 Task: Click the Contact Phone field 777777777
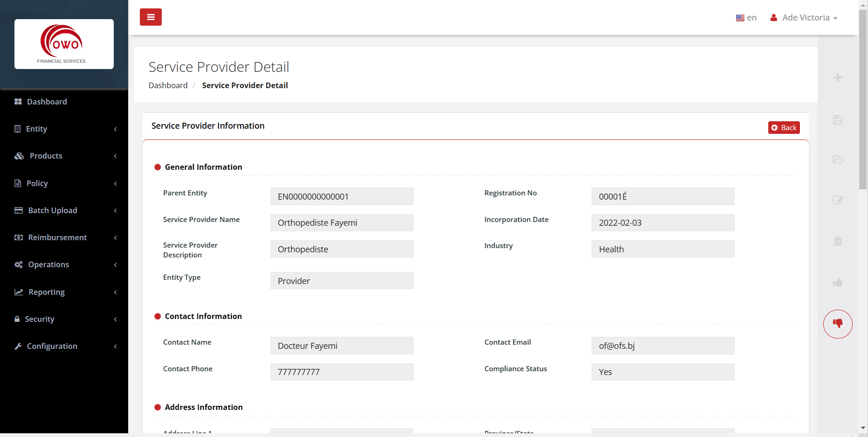pyautogui.click(x=342, y=372)
